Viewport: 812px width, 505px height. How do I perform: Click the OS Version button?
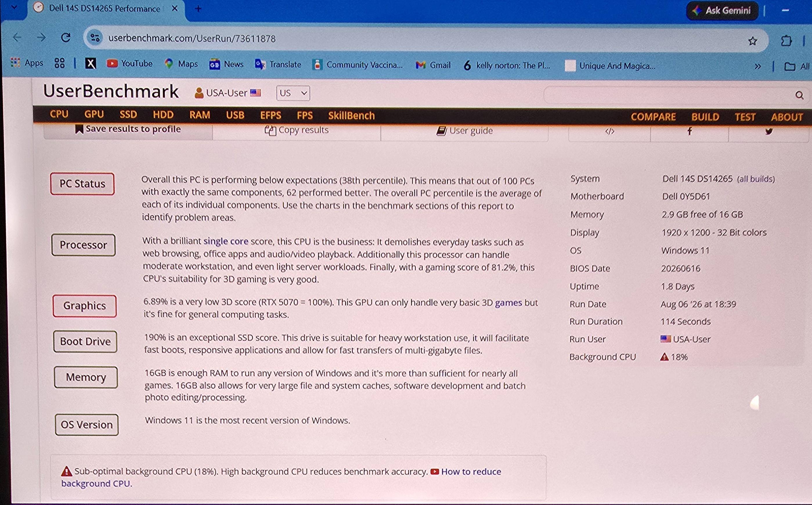[87, 425]
